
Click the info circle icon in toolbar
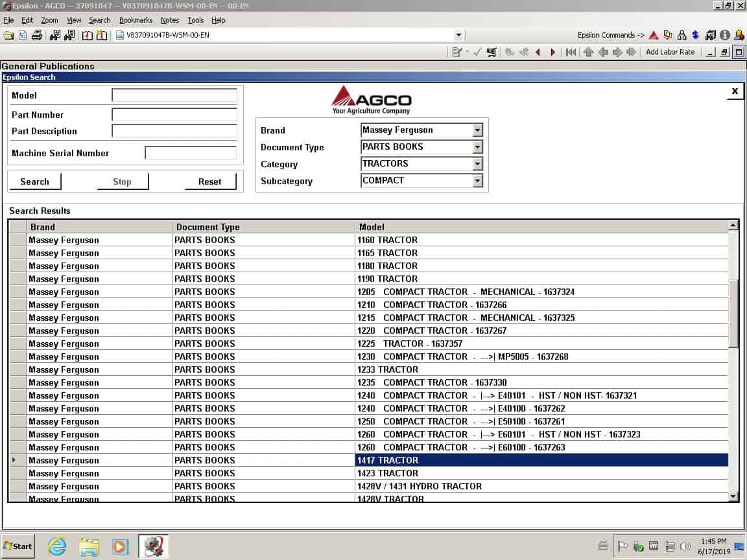point(724,35)
